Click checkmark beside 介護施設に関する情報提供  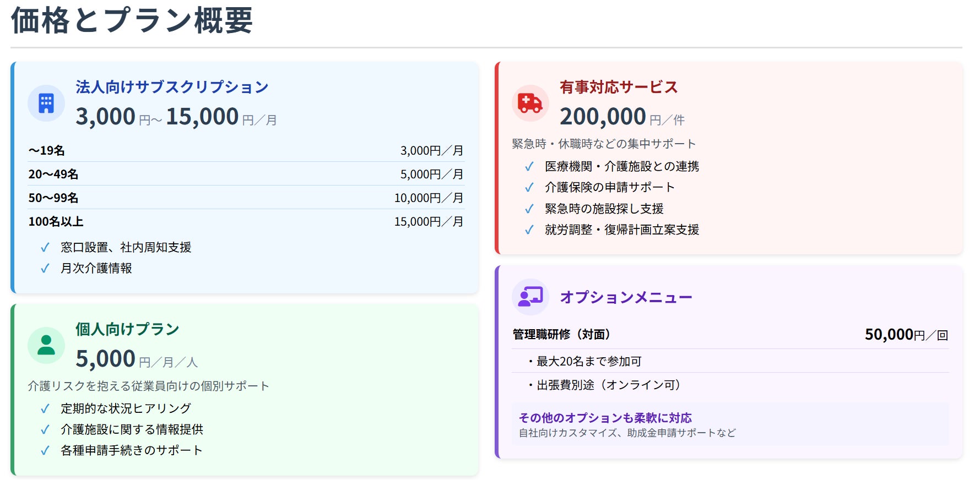(x=45, y=430)
